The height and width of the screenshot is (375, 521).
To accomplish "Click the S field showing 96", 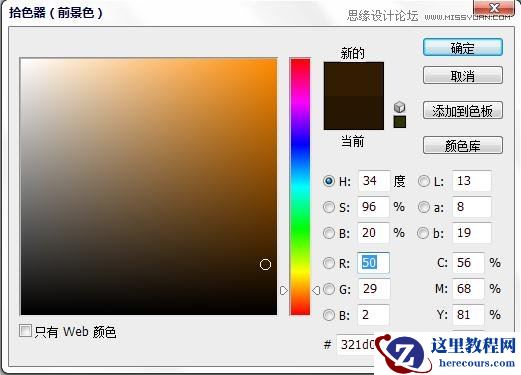I will click(373, 207).
